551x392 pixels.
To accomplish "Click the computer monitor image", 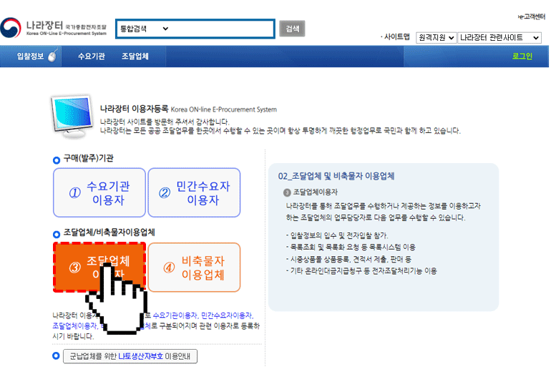I will 72,117.
